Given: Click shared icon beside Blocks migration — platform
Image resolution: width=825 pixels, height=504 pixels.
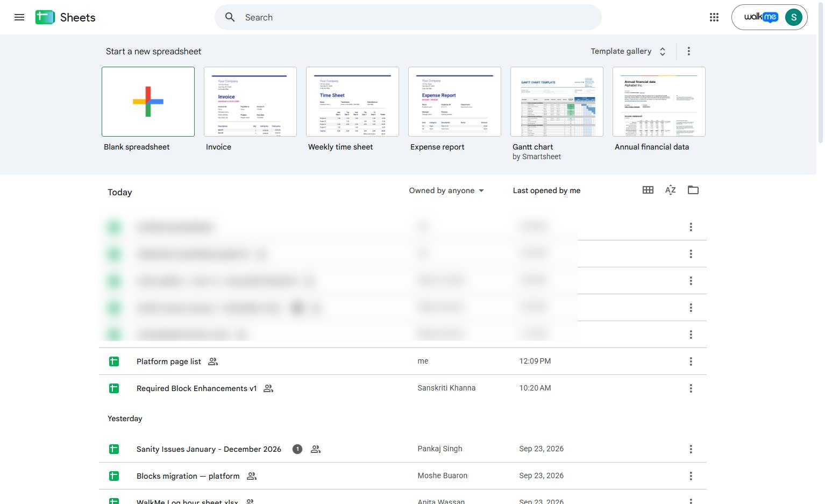Looking at the screenshot, I should click(x=252, y=476).
